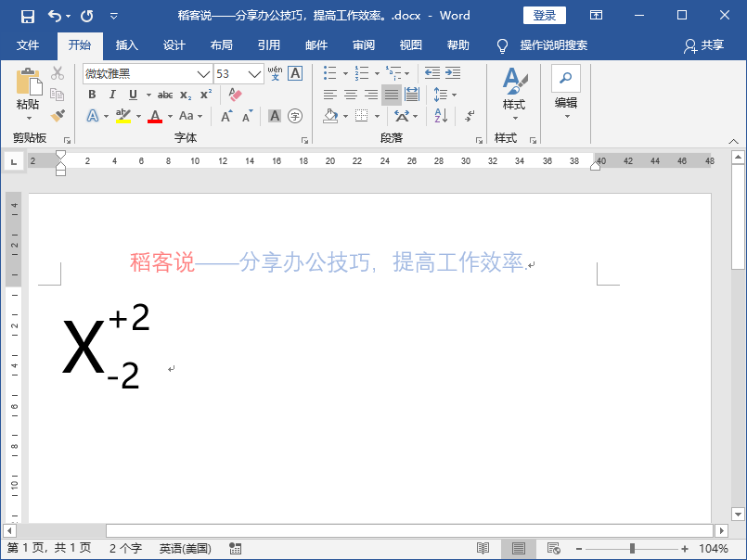Viewport: 747px width, 560px height.
Task: Decrease paragraph indent
Action: pyautogui.click(x=432, y=73)
